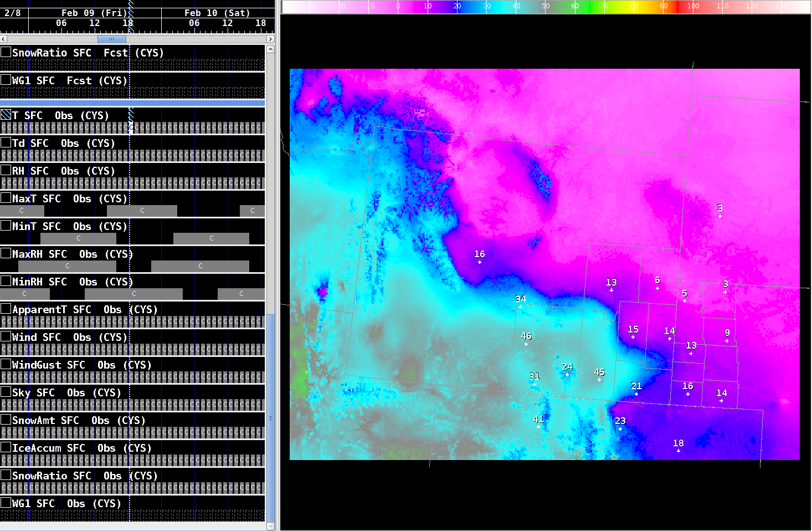Viewport: 812px width, 531px height.
Task: Click the left arrow of the time scale scrollbar
Action: tap(3, 39)
